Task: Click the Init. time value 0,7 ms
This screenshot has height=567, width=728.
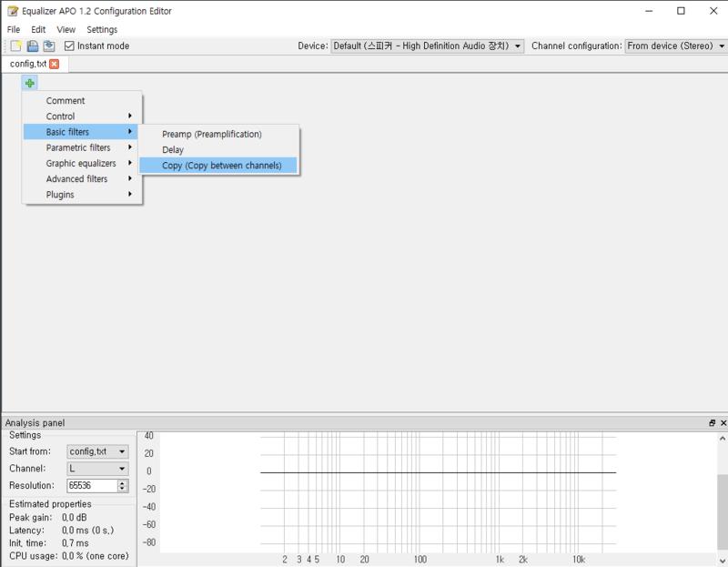Action: (76, 542)
